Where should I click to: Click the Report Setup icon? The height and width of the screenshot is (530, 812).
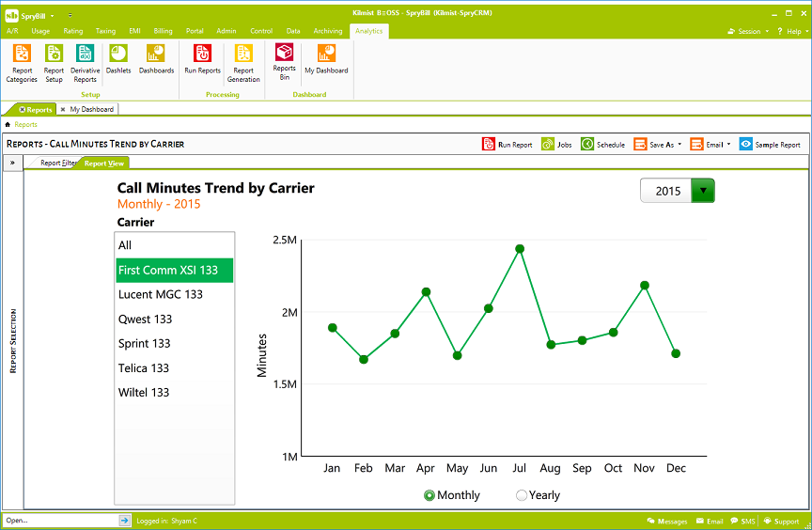pyautogui.click(x=54, y=63)
